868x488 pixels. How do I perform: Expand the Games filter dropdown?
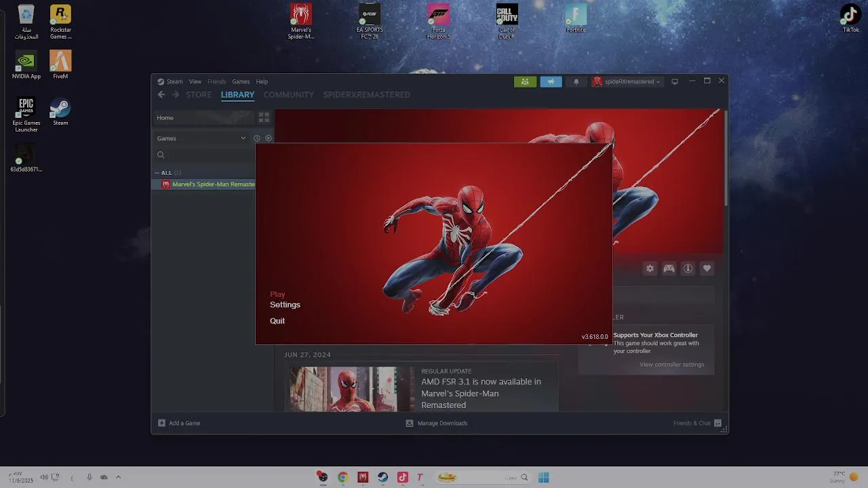pyautogui.click(x=202, y=138)
